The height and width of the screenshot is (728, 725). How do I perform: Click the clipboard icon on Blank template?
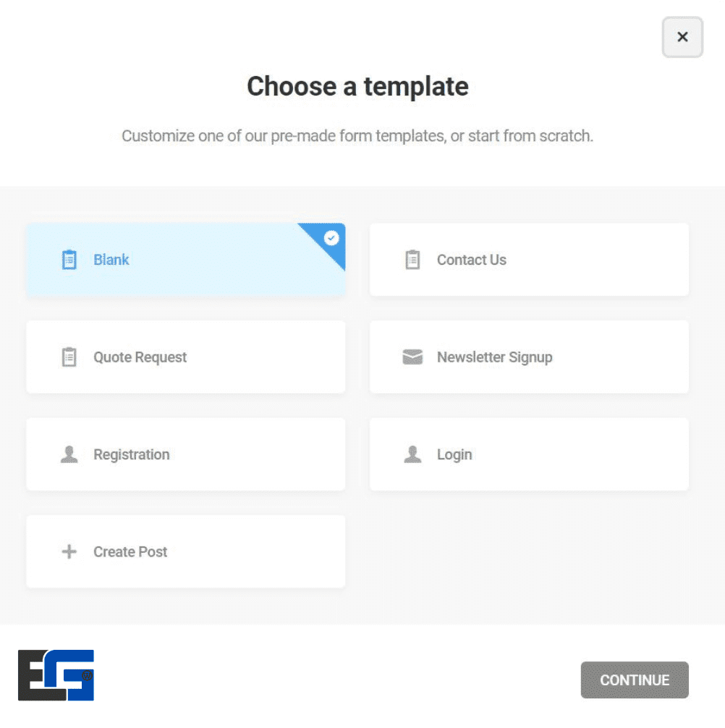click(x=69, y=260)
